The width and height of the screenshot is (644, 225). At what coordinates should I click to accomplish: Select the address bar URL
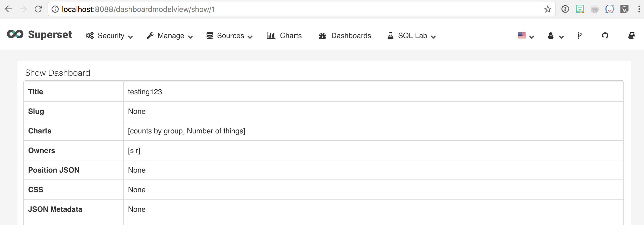click(x=132, y=9)
